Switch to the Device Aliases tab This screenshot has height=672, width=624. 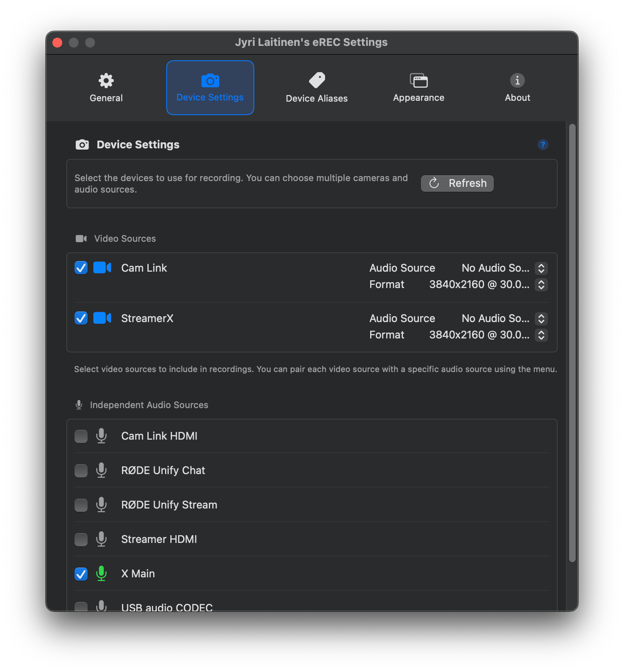point(317,88)
